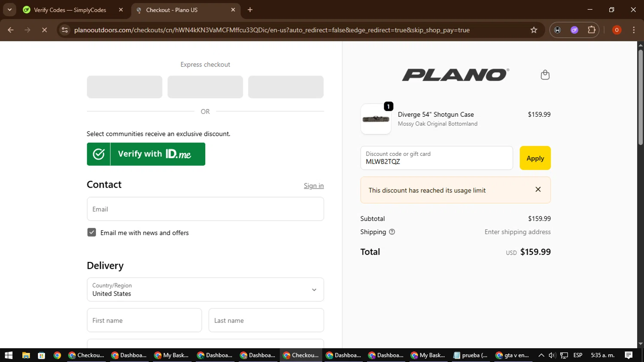
Task: Click the page vertical scrollbar
Action: (640, 97)
